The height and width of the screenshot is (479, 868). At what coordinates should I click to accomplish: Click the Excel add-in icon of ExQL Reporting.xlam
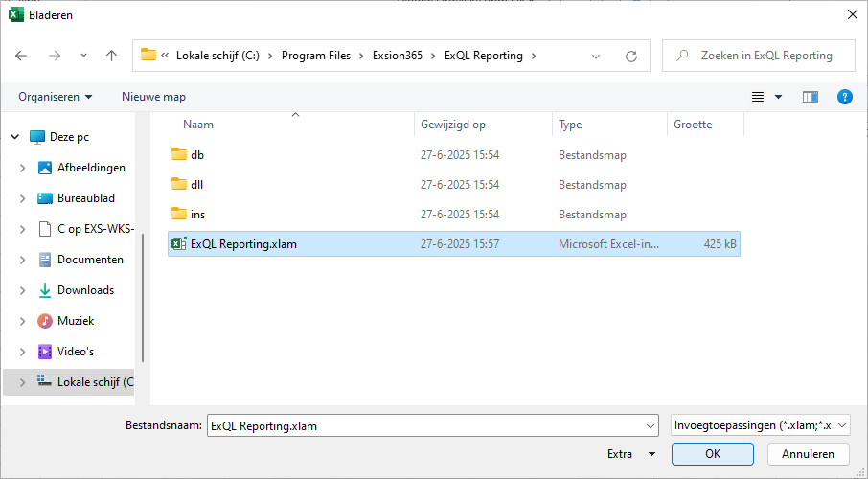pos(179,243)
